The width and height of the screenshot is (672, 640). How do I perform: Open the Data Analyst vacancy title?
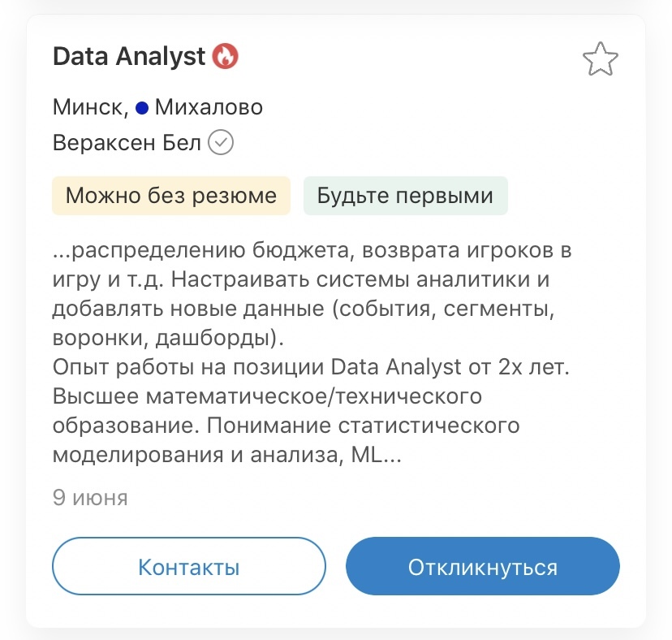click(129, 56)
